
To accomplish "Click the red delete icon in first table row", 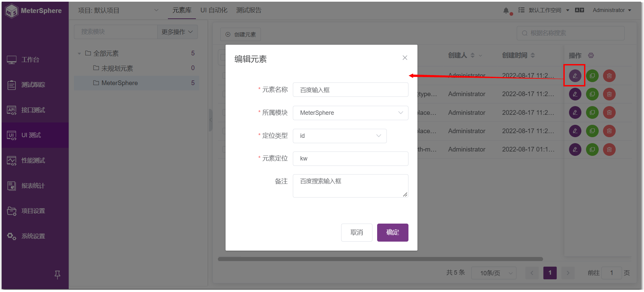I will (609, 76).
